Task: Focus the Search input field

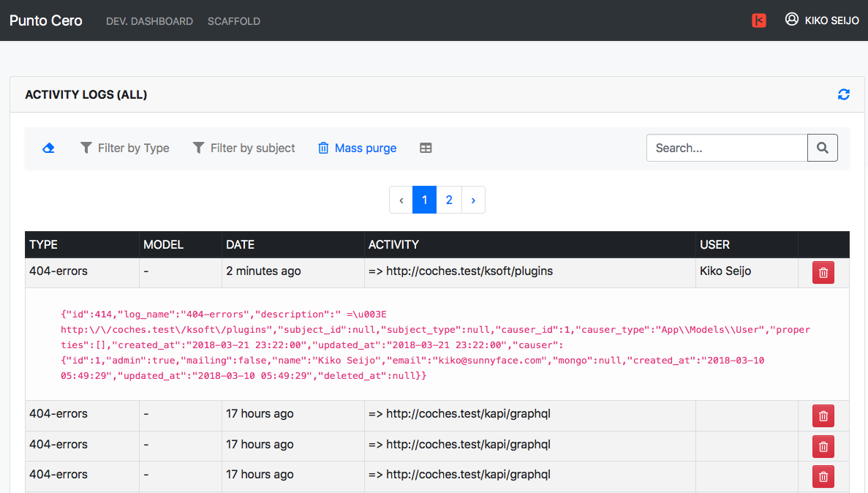Action: click(726, 148)
